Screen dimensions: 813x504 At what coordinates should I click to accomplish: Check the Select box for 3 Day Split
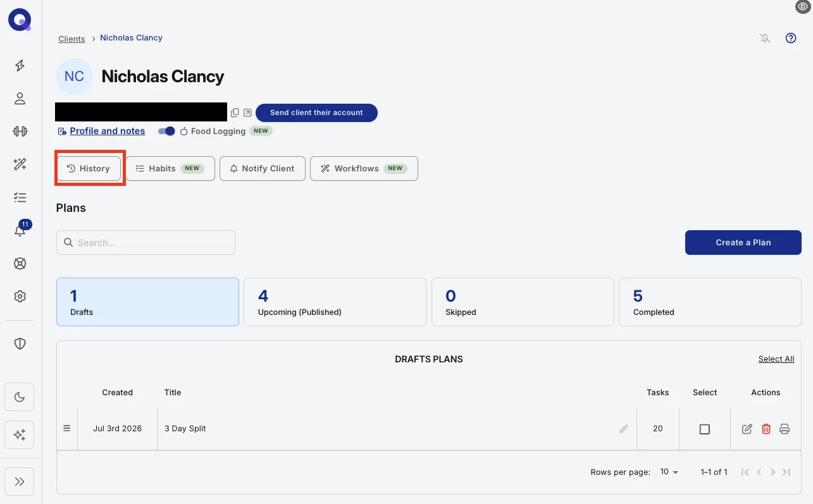click(705, 429)
